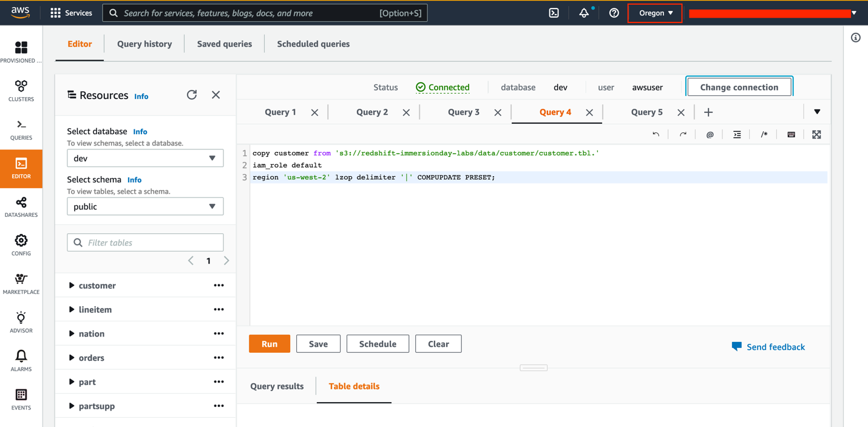The height and width of the screenshot is (427, 868).
Task: Expand editor to full screen
Action: (x=816, y=134)
